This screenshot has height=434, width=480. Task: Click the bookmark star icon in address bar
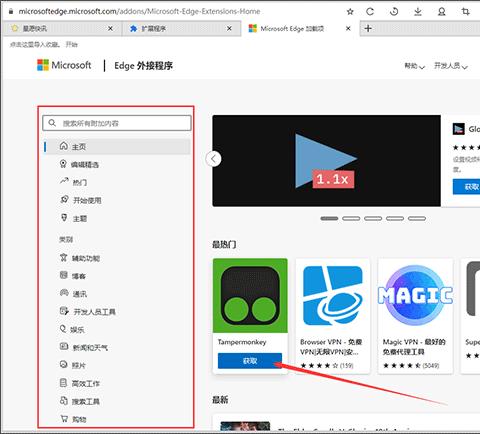350,12
